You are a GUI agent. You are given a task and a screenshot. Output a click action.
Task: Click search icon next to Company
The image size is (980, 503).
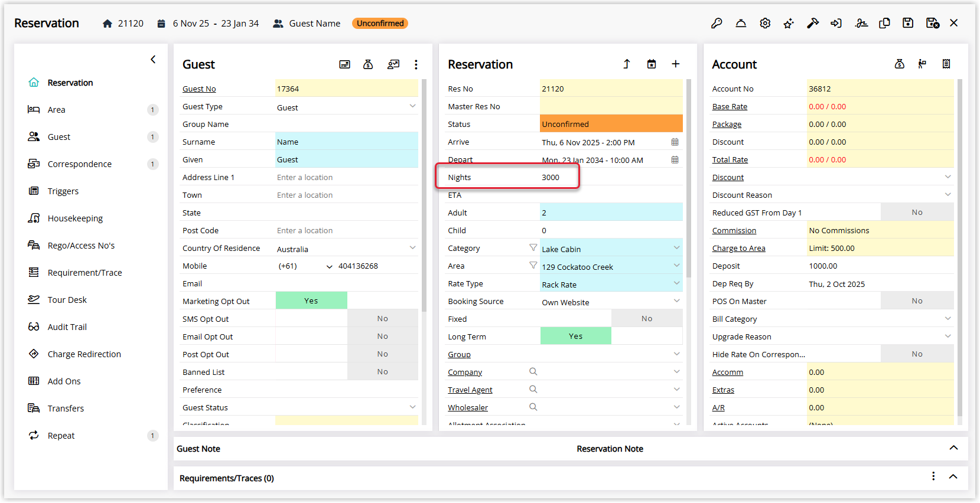pyautogui.click(x=533, y=371)
